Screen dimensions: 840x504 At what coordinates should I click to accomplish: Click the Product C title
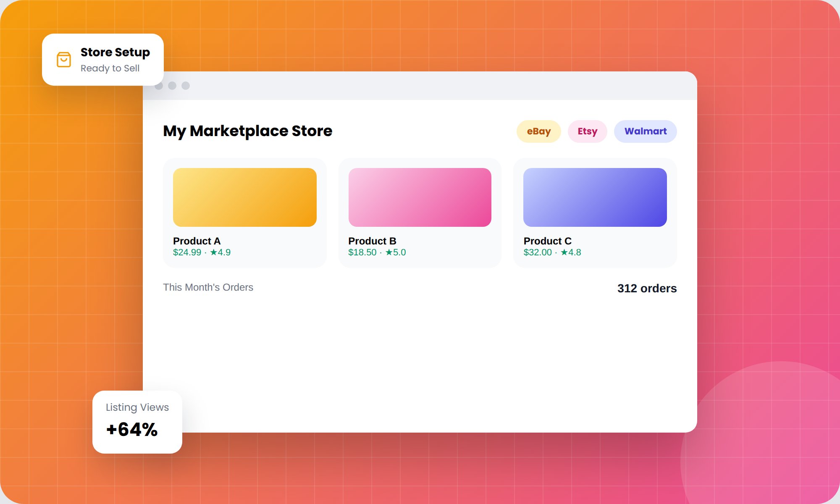tap(547, 241)
